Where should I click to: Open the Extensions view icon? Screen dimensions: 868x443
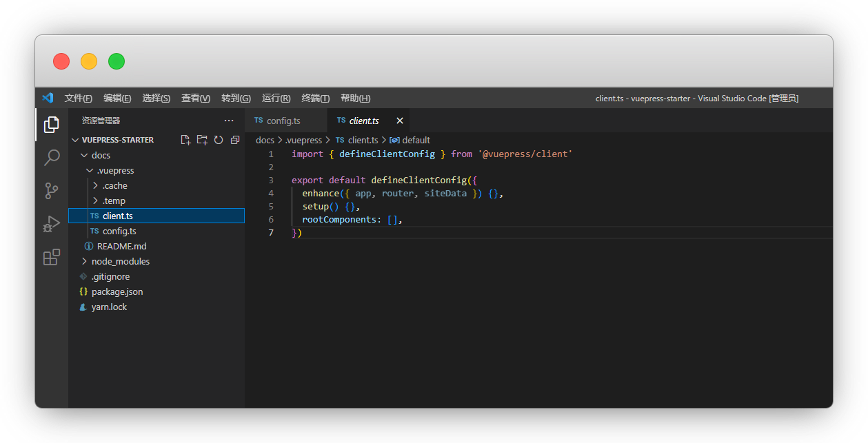pyautogui.click(x=52, y=257)
